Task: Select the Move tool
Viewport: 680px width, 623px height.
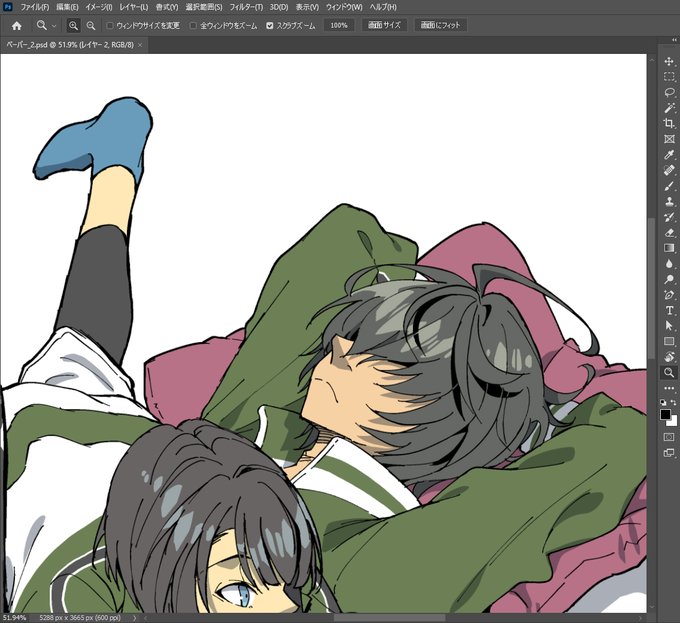Action: click(669, 62)
